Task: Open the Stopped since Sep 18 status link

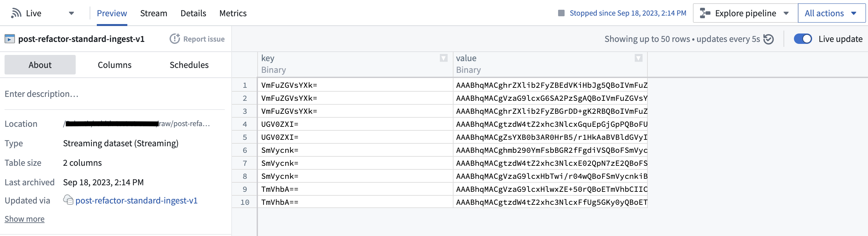Action: (628, 13)
